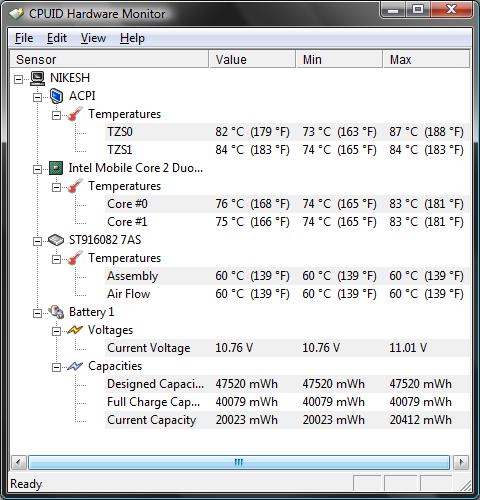Image resolution: width=480 pixels, height=500 pixels.
Task: Open the Help menu
Action: coord(132,38)
